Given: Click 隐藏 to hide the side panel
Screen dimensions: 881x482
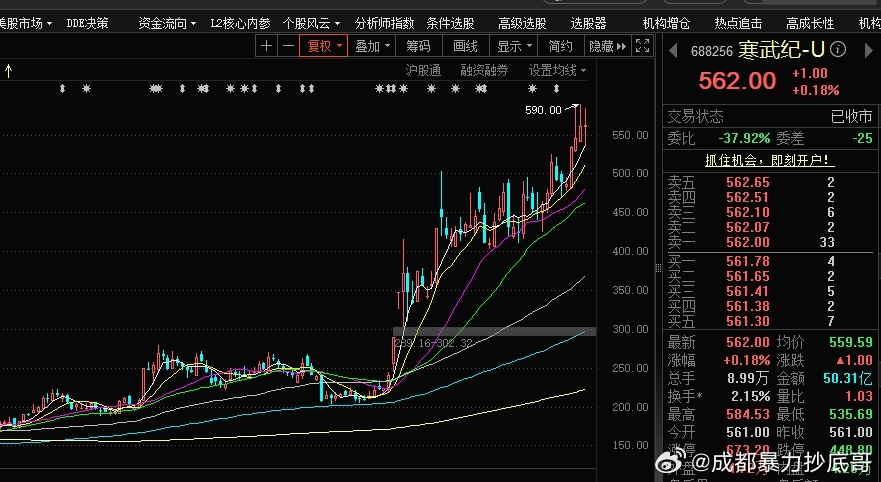Looking at the screenshot, I should click(607, 46).
